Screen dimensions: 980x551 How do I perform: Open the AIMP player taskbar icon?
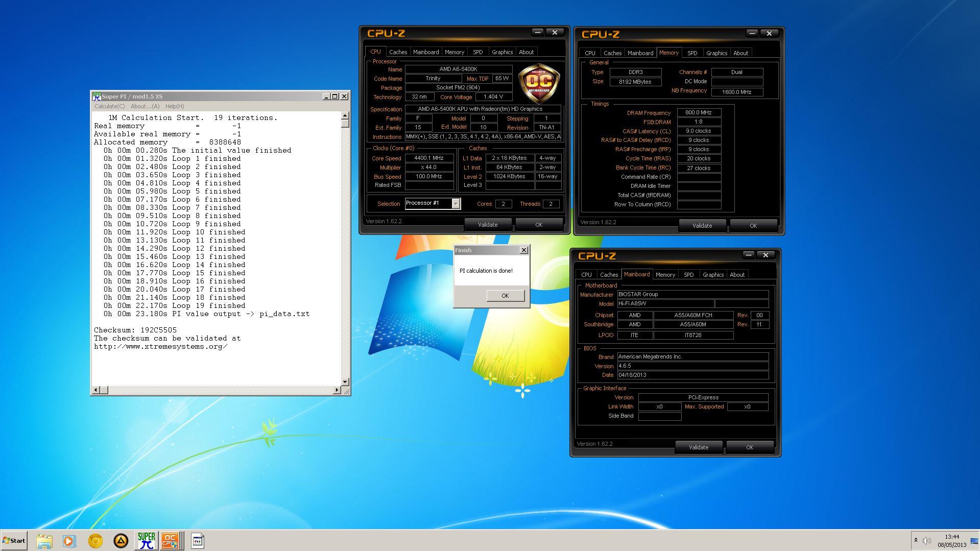(121, 541)
